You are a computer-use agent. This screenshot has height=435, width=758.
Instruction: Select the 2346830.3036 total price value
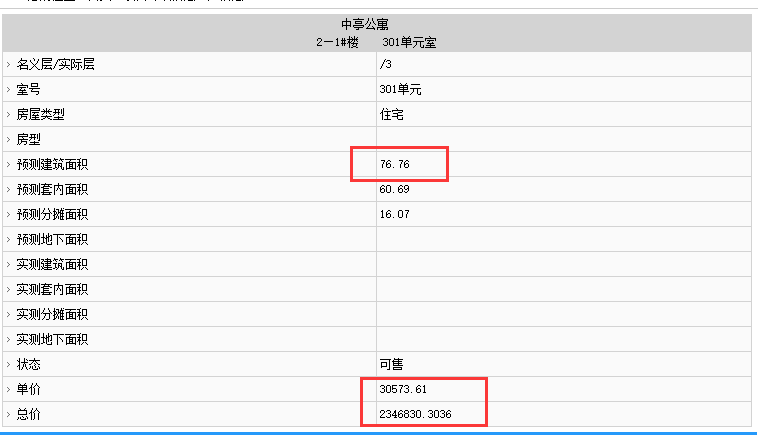pyautogui.click(x=415, y=415)
